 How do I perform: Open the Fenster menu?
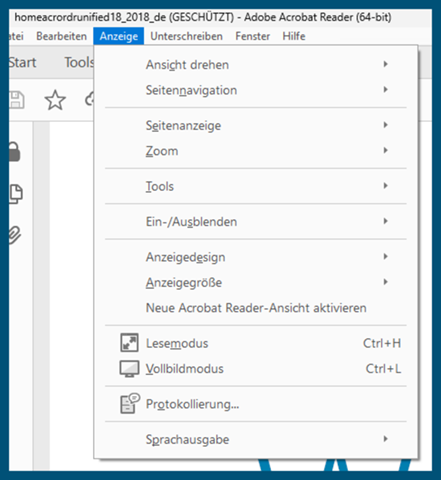click(x=253, y=36)
